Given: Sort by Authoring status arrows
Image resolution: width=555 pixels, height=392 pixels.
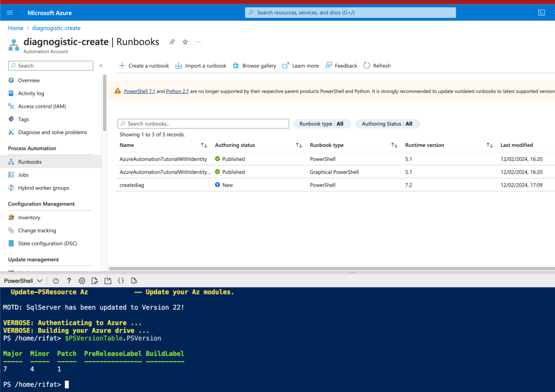Looking at the screenshot, I should coord(299,145).
